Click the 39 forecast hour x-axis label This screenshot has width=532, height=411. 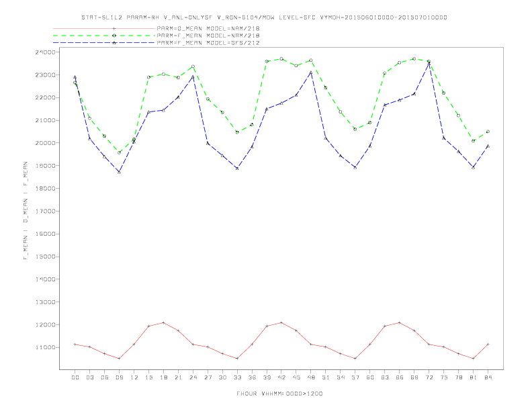(267, 377)
